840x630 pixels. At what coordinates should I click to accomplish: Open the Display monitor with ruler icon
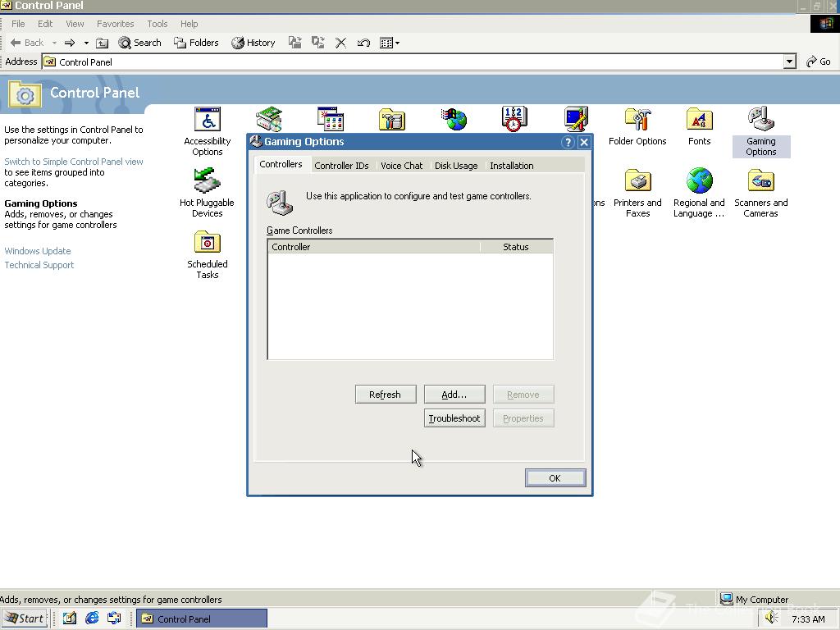[576, 119]
